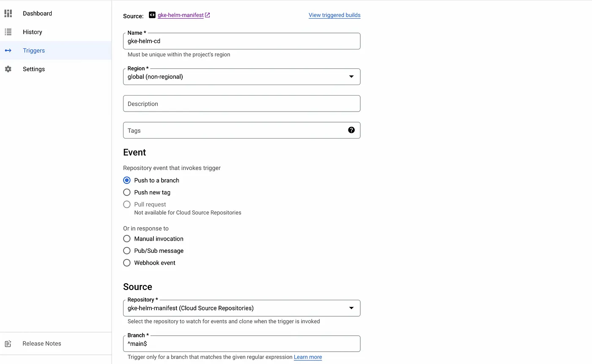Select the Push new tag event
The width and height of the screenshot is (592, 364).
pyautogui.click(x=126, y=192)
